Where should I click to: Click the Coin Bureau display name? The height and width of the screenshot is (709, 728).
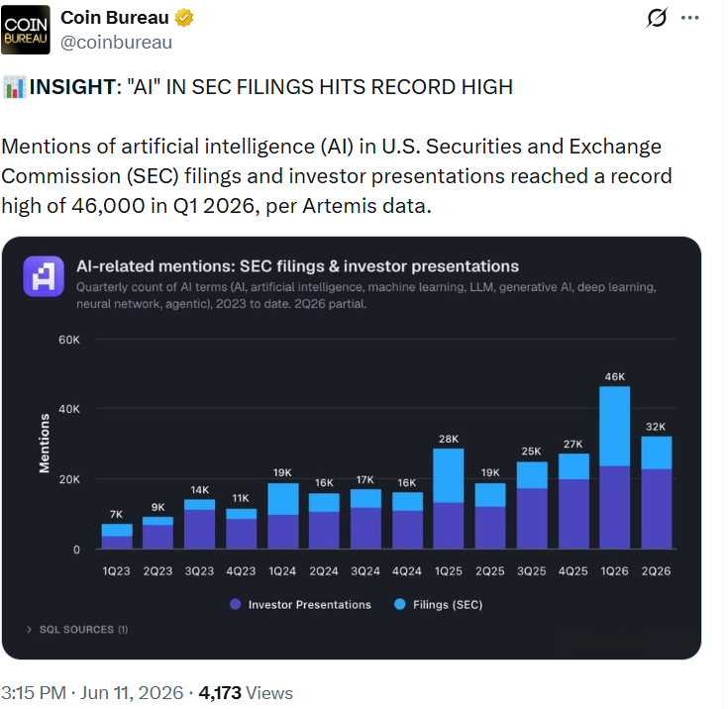[115, 18]
